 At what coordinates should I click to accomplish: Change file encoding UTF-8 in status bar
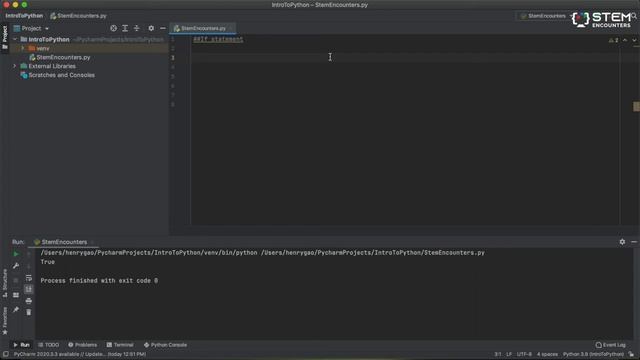click(x=524, y=354)
